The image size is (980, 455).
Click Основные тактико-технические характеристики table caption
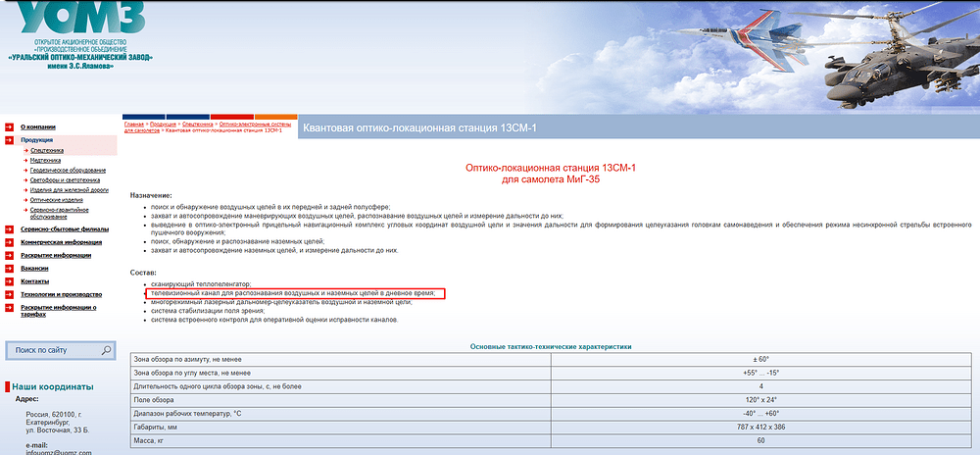[x=551, y=346]
